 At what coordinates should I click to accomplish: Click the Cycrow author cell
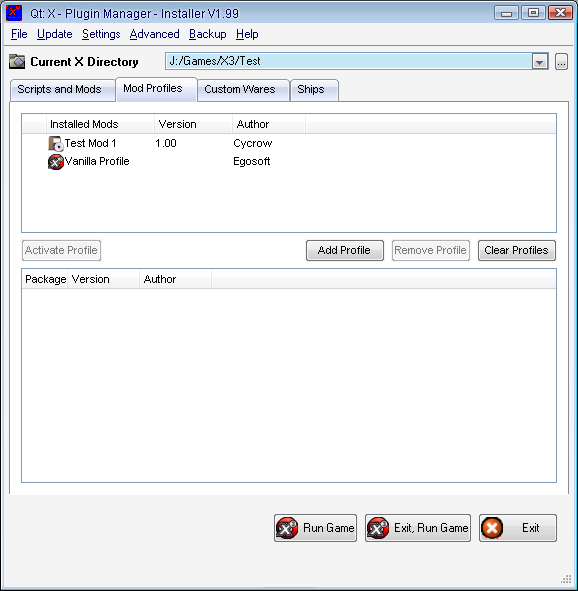[252, 144]
